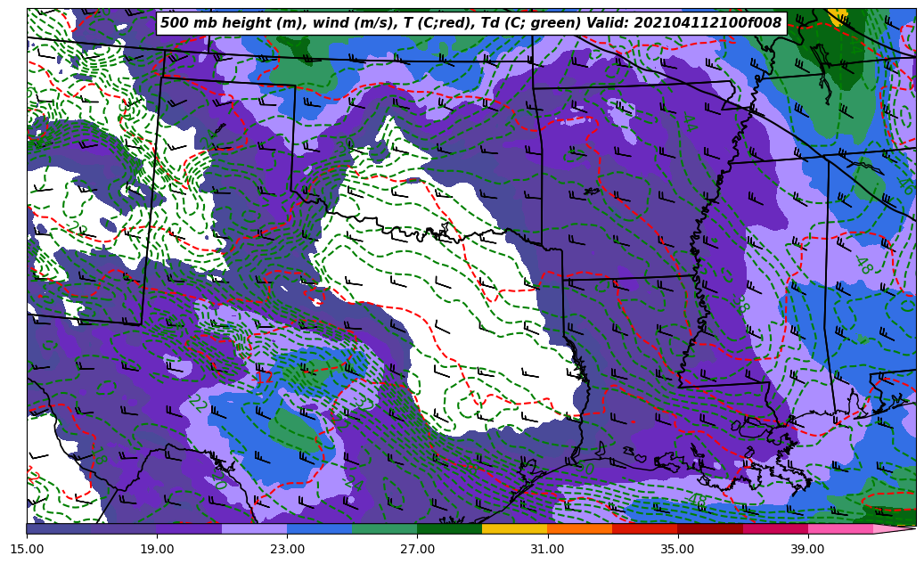
Task: Pick the light lavender colorbar segment before 23.00
Action: tap(254, 528)
